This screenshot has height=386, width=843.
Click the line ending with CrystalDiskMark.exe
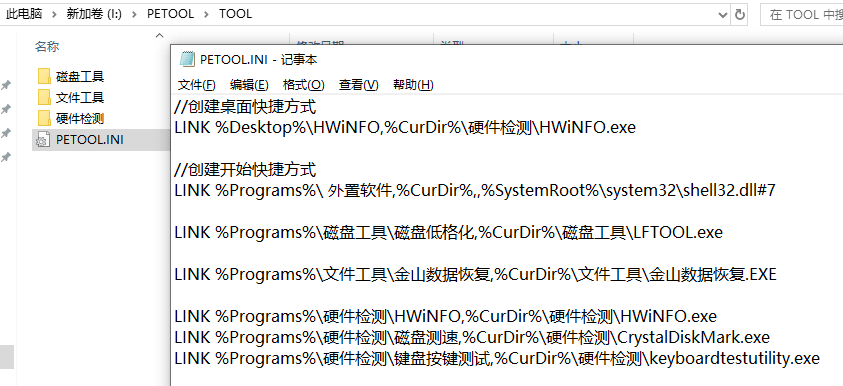pyautogui.click(x=472, y=337)
